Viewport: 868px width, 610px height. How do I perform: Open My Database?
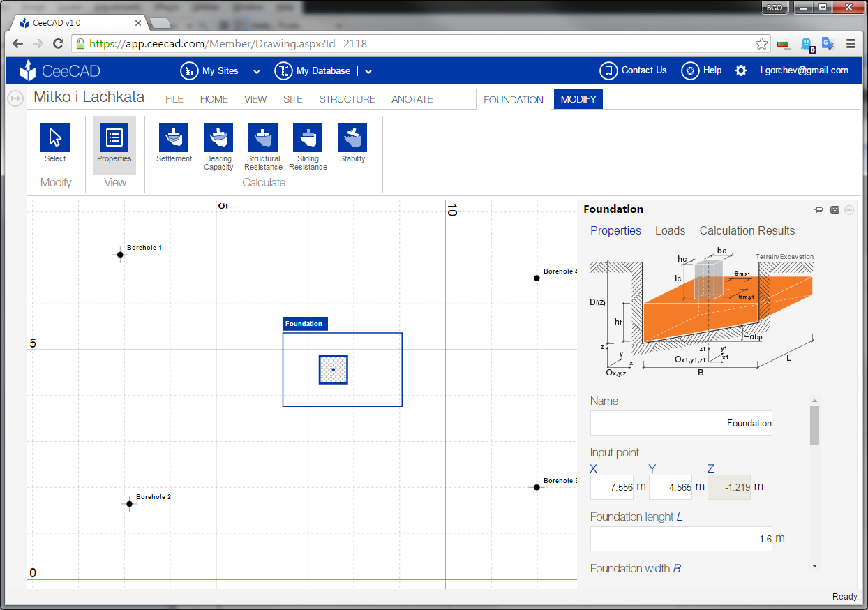tap(313, 70)
